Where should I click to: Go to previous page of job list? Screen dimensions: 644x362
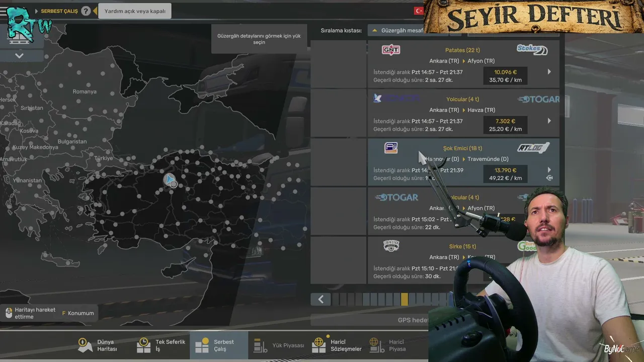(320, 299)
